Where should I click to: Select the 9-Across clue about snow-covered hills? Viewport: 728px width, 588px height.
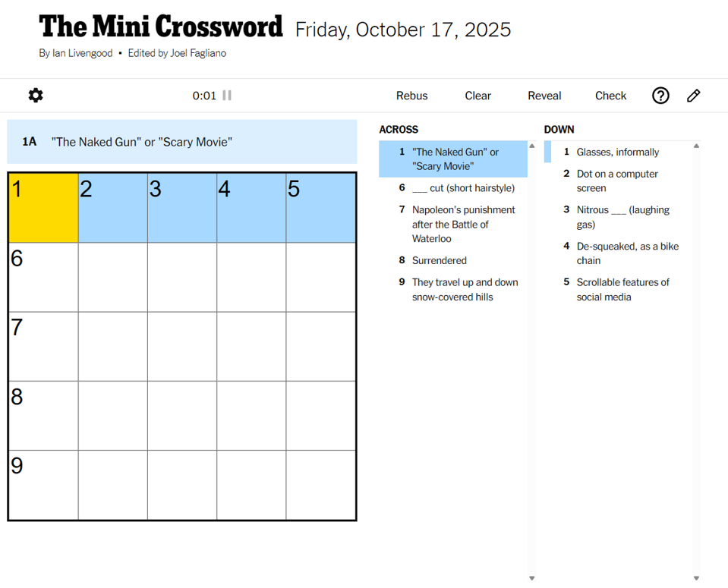pos(464,289)
